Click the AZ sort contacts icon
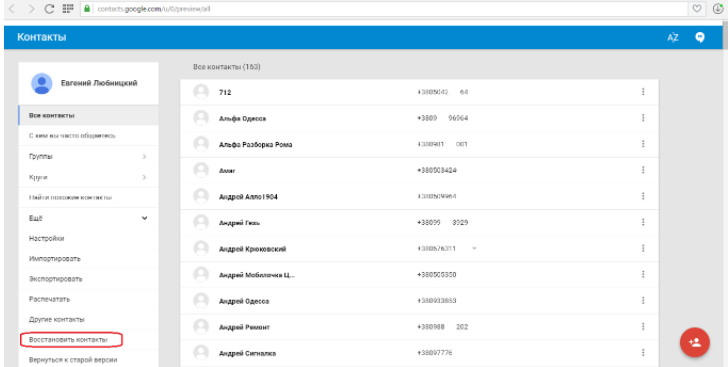 coord(673,38)
